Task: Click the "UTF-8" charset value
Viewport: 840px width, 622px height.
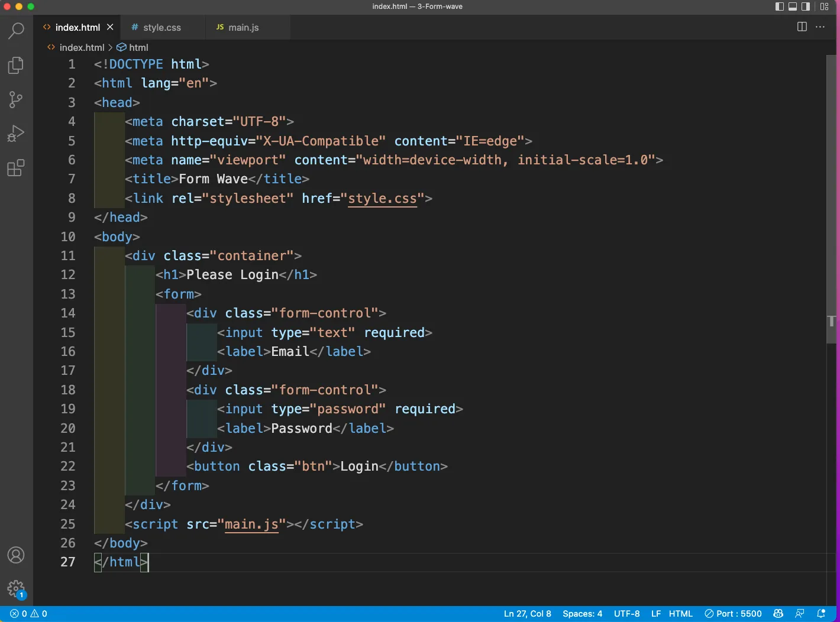Action: pyautogui.click(x=260, y=121)
